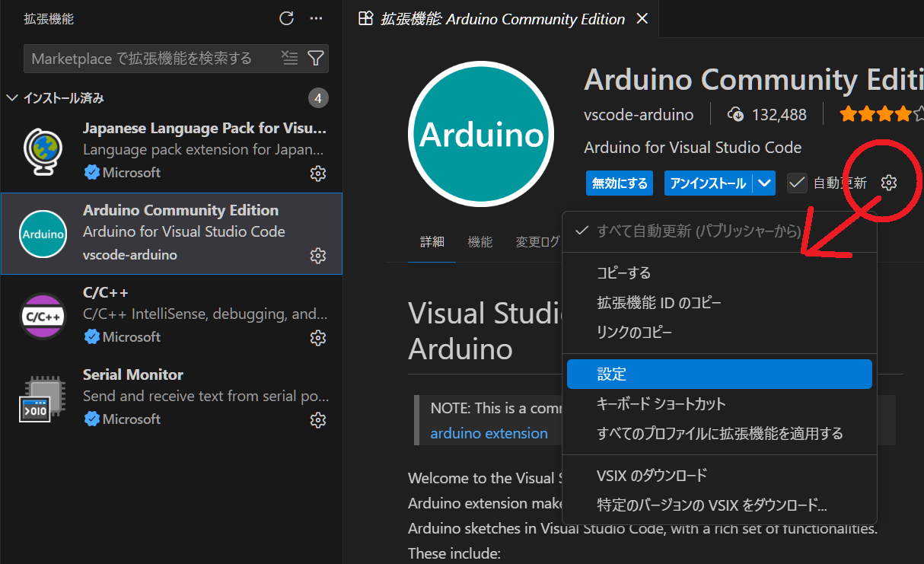Open gear menu for Japanese Language Pack
The height and width of the screenshot is (564, 924).
coord(318,174)
